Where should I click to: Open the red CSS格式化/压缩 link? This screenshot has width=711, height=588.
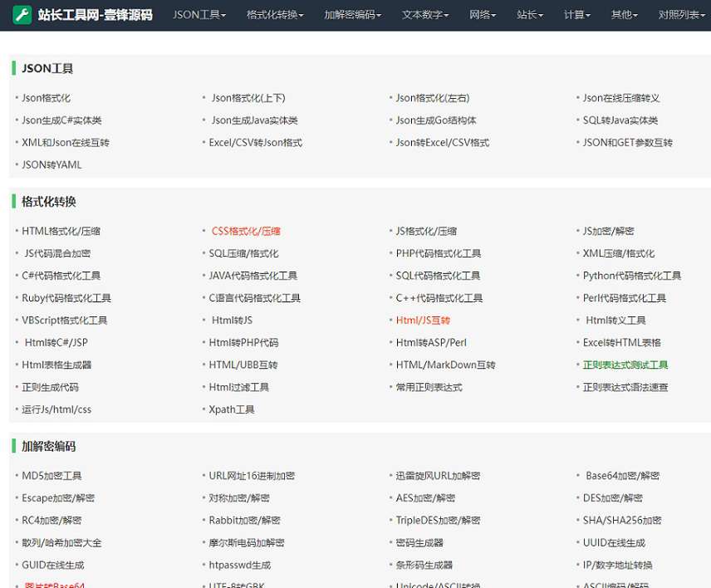click(x=246, y=231)
